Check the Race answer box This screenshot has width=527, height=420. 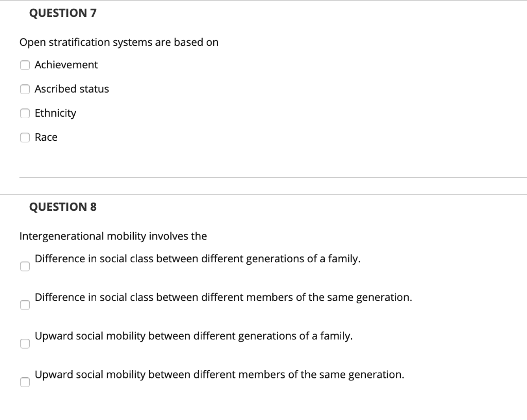click(25, 137)
